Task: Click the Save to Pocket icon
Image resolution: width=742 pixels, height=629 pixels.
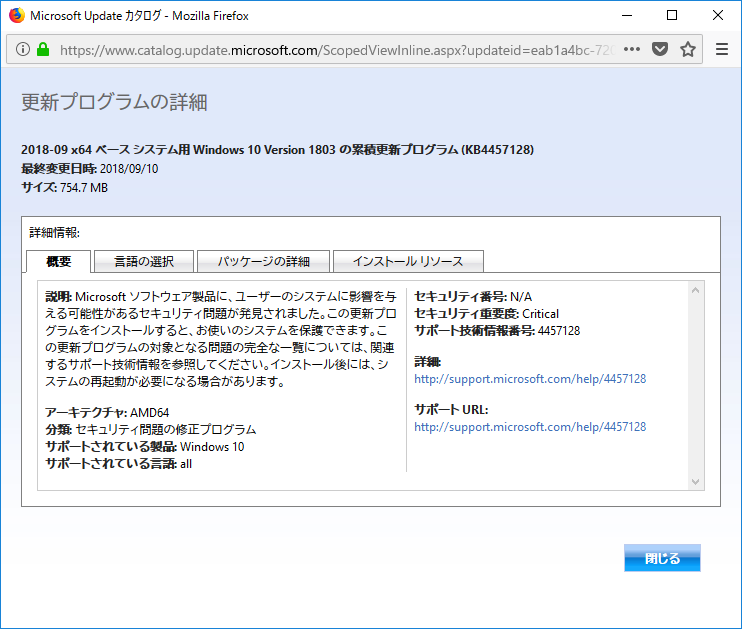Action: click(660, 49)
